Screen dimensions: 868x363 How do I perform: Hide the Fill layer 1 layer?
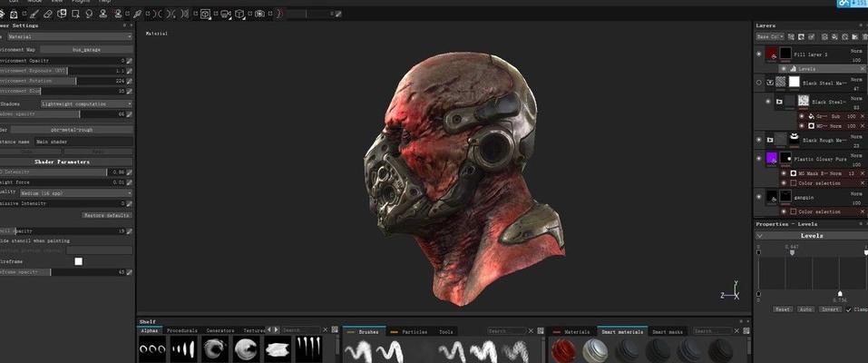[759, 54]
